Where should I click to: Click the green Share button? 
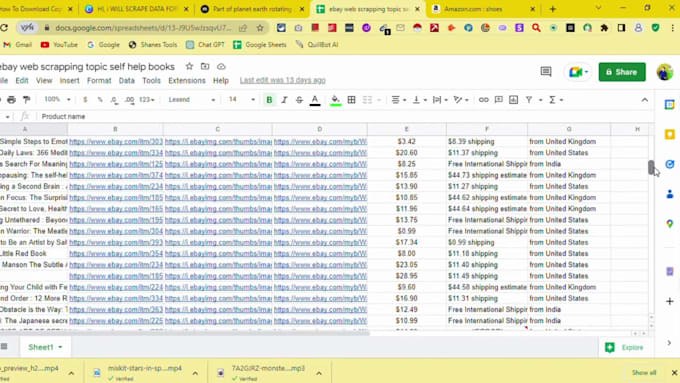[x=622, y=72]
